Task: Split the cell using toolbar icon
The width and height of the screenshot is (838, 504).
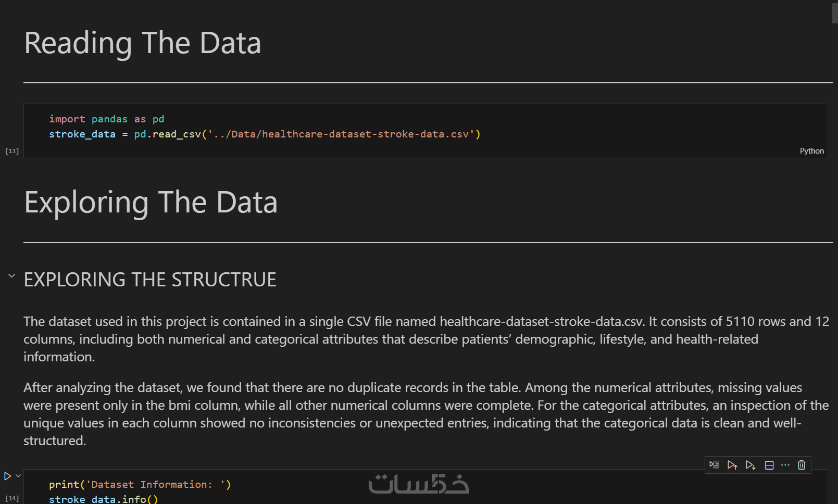Action: pyautogui.click(x=769, y=465)
